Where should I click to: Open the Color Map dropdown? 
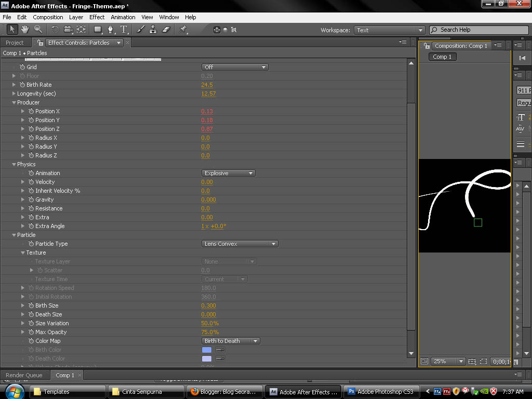pyautogui.click(x=231, y=341)
